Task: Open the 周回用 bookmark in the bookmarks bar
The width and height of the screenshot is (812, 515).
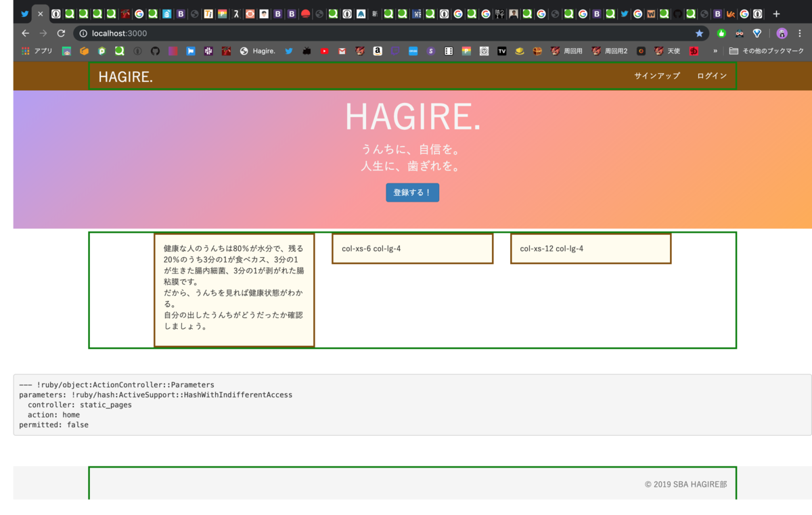Action: tap(567, 50)
